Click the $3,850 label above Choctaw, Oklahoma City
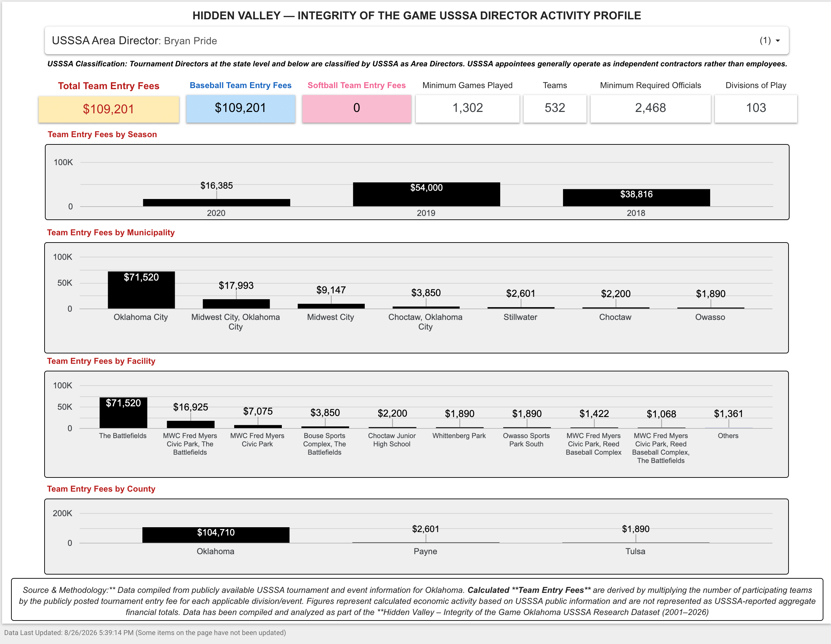Screen dimensions: 831x644 click(426, 293)
